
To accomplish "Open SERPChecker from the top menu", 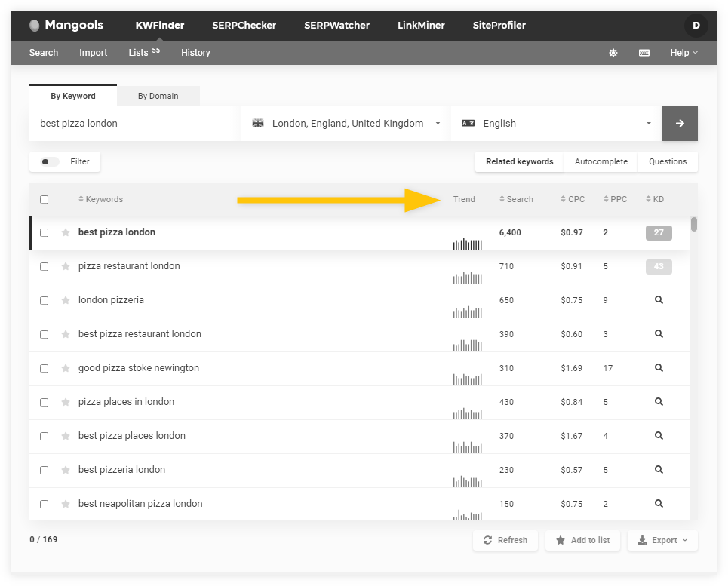I will 244,26.
